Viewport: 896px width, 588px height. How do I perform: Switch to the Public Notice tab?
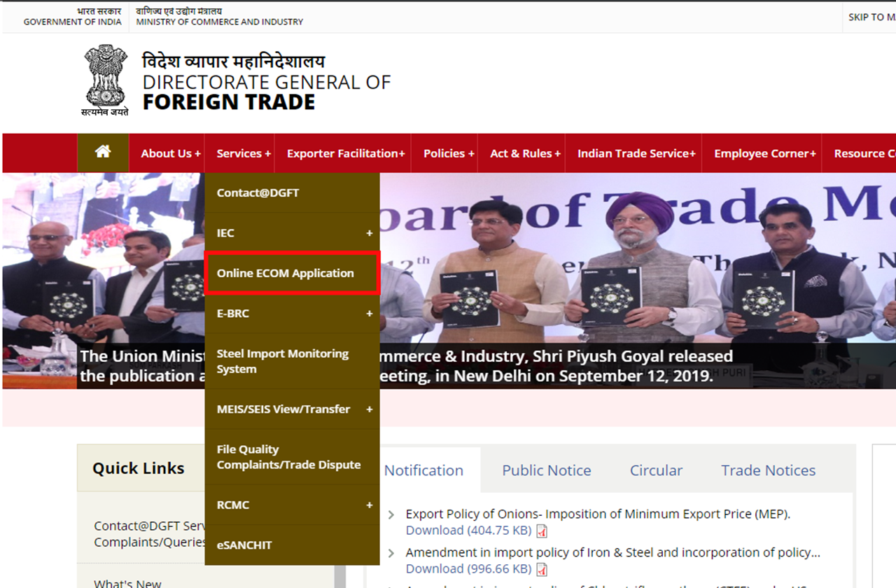coord(547,470)
